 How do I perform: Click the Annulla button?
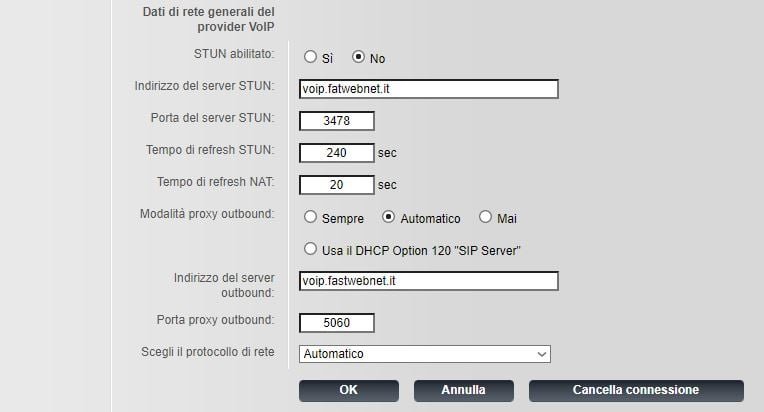point(464,391)
